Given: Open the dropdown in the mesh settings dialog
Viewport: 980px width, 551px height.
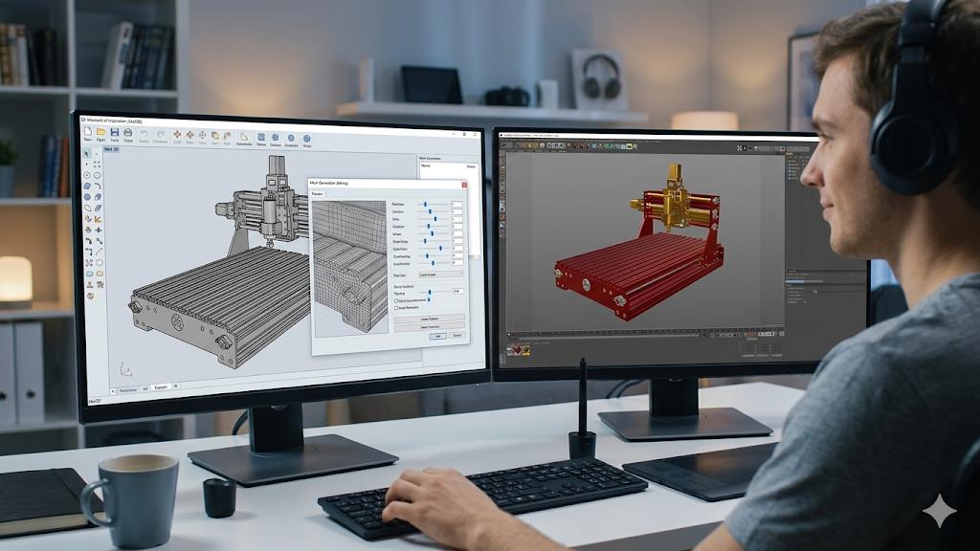Looking at the screenshot, I should [x=439, y=274].
